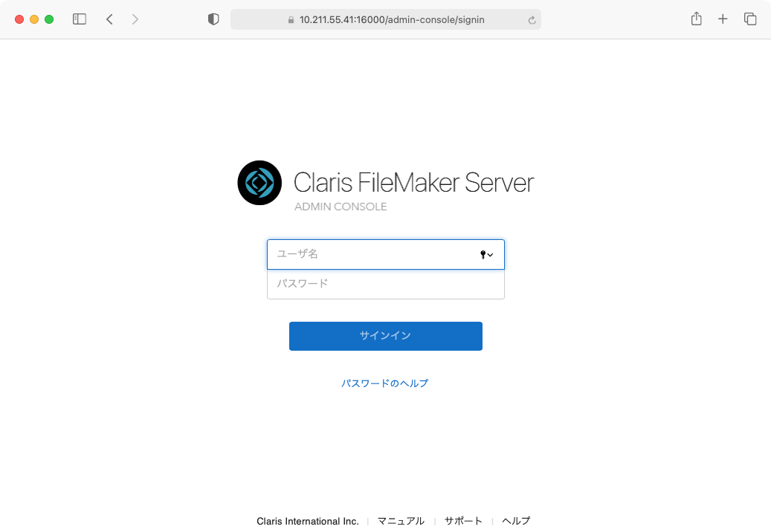
Task: Open the マニュアル link
Action: (401, 521)
